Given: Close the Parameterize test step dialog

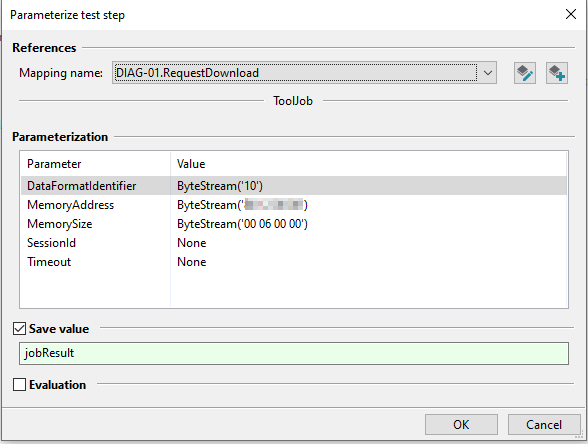Looking at the screenshot, I should coord(571,15).
